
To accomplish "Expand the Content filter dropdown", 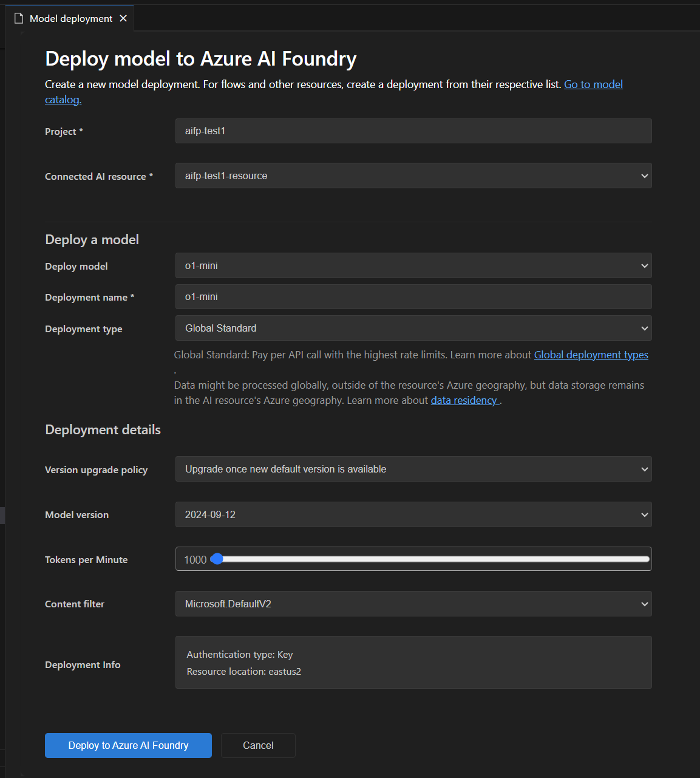I will (x=413, y=604).
